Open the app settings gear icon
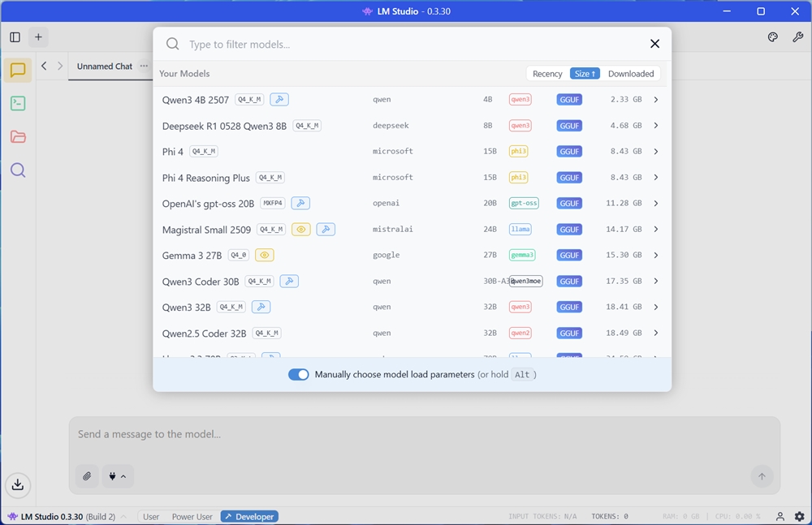 tap(800, 516)
